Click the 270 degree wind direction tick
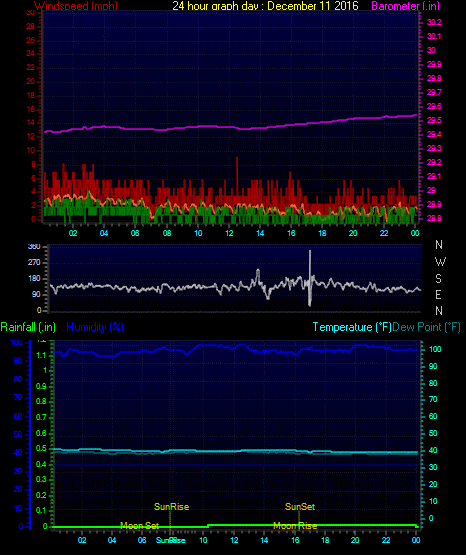 (x=34, y=262)
